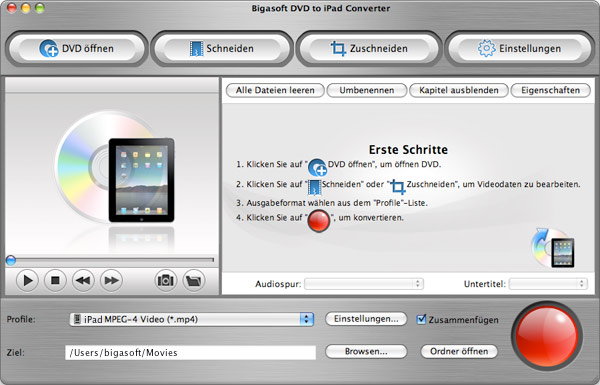The width and height of the screenshot is (600, 385).
Task: Click the red close window button
Action: click(x=11, y=8)
